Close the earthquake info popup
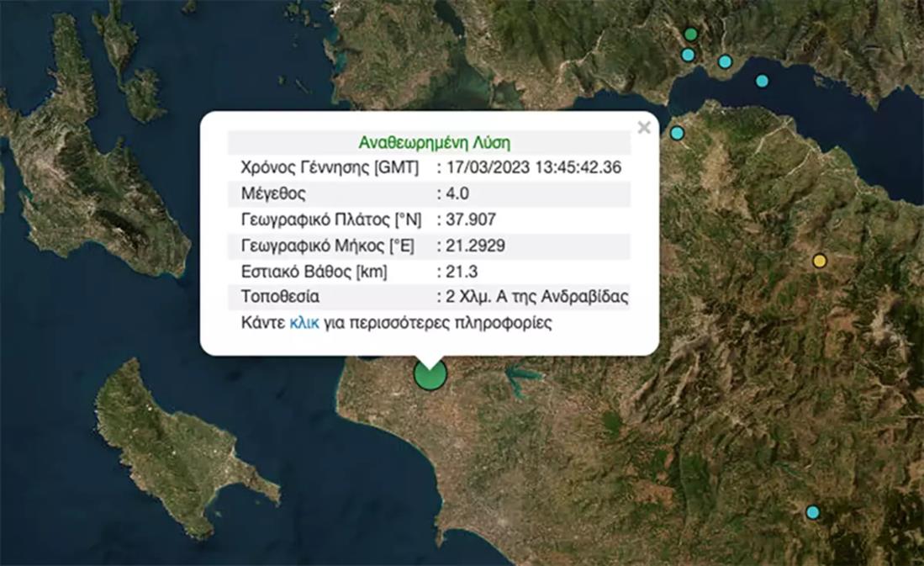 (644, 128)
